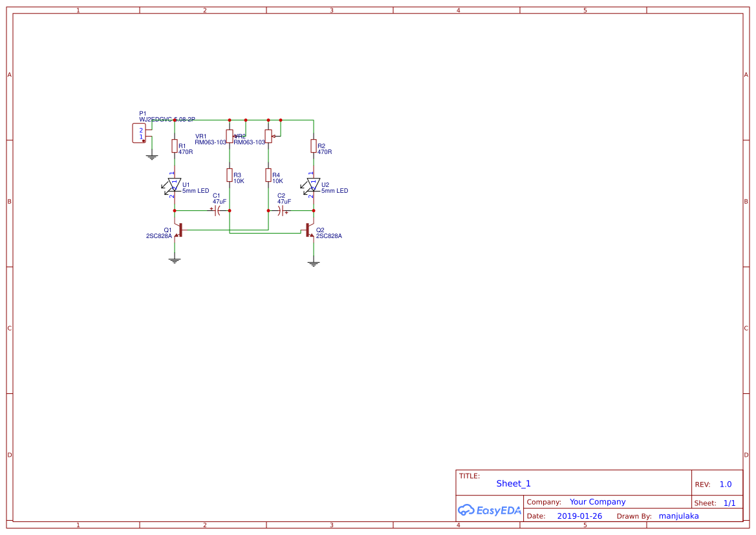The width and height of the screenshot is (756, 535).
Task: Click the TITLE: label
Action: click(469, 476)
